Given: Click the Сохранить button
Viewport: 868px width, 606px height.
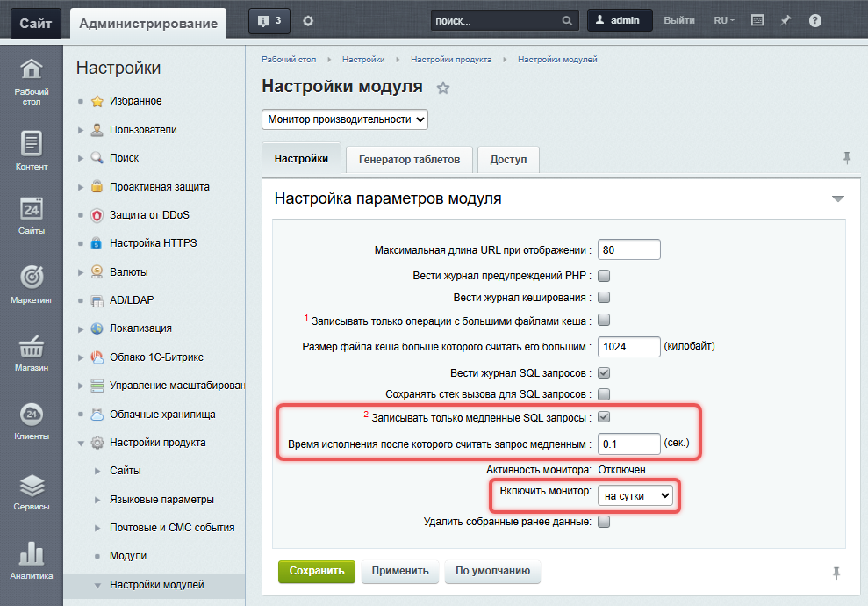Looking at the screenshot, I should coord(317,571).
